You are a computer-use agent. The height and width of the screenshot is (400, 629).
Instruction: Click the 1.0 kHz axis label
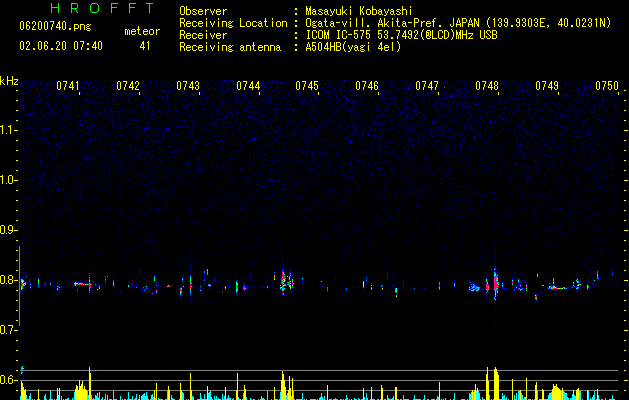(8, 180)
